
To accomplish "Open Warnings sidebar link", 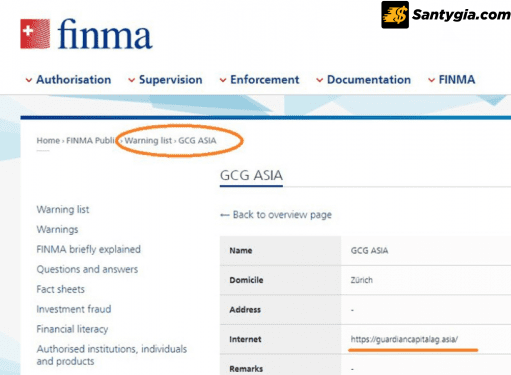I will [x=57, y=230].
